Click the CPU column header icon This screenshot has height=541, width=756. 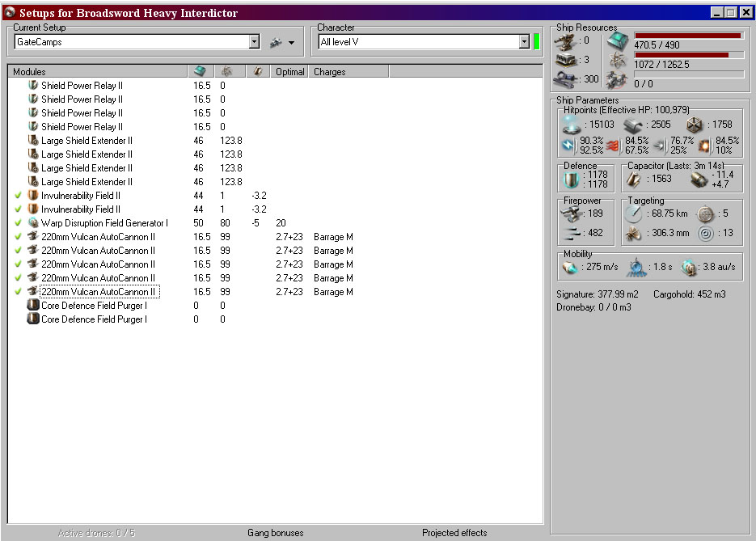200,71
